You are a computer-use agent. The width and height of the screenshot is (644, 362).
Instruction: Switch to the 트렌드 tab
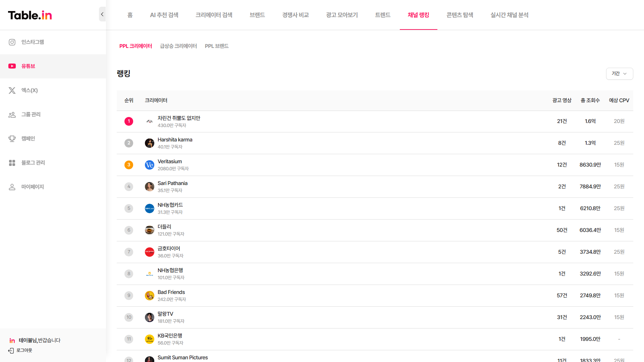pyautogui.click(x=383, y=15)
